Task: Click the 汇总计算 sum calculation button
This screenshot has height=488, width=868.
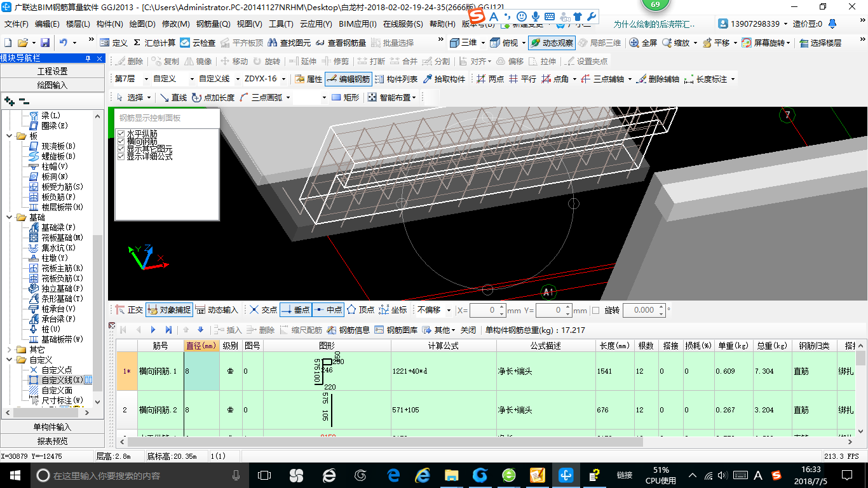Action: point(154,43)
